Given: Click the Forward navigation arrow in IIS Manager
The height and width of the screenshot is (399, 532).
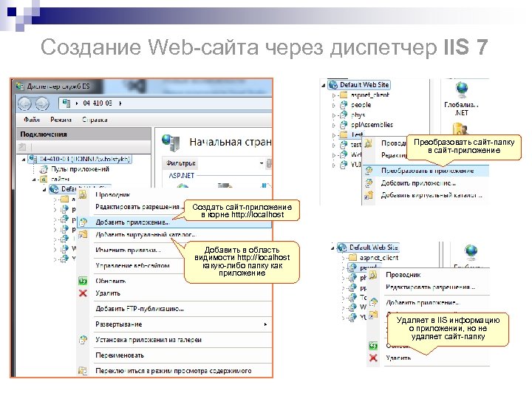Looking at the screenshot, I should pyautogui.click(x=42, y=103).
